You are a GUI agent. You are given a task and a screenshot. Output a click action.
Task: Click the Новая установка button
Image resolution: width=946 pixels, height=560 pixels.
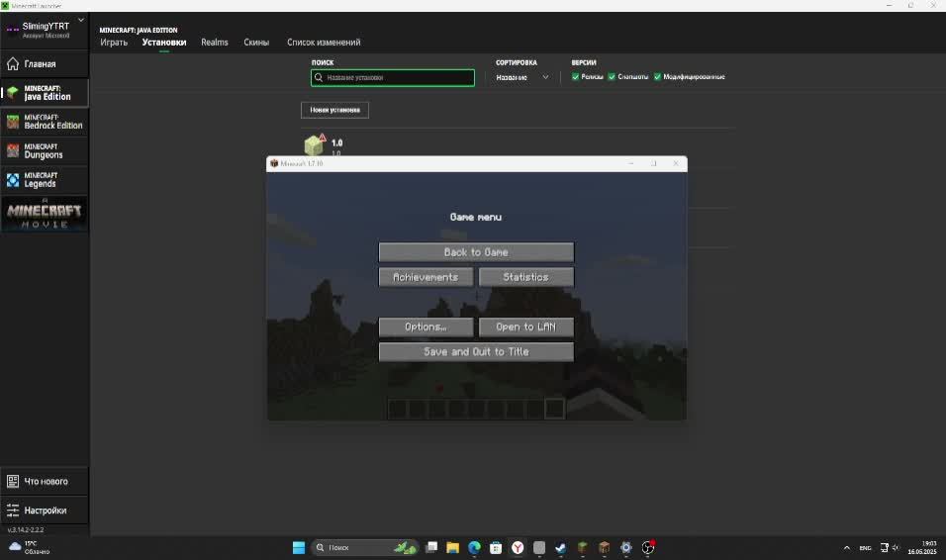[x=334, y=110]
